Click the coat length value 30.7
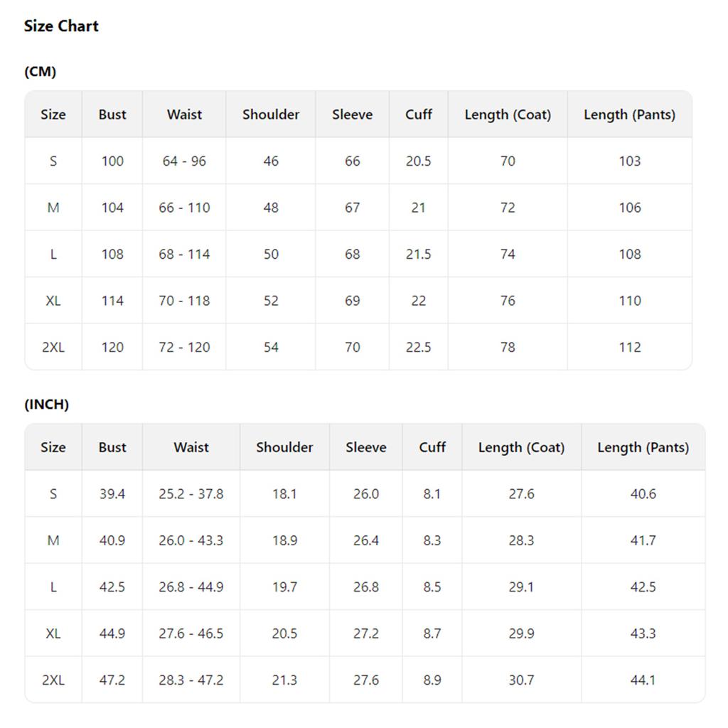 [x=521, y=680]
